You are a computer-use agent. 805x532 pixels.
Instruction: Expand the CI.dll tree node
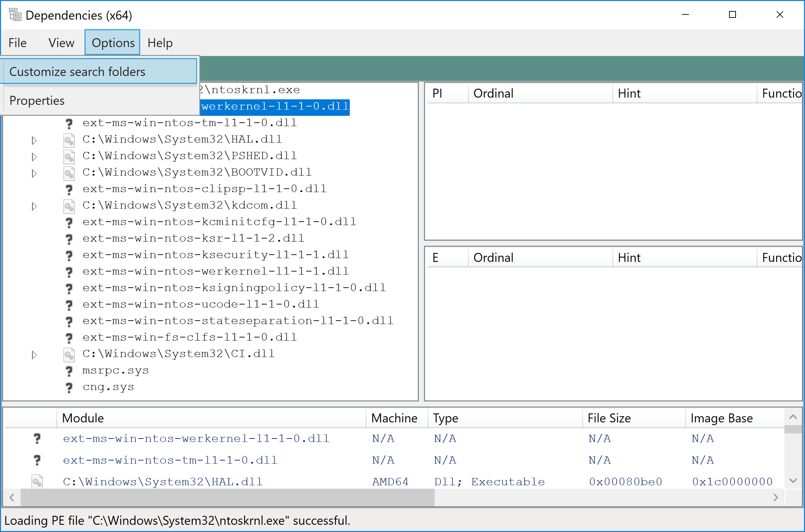click(34, 354)
